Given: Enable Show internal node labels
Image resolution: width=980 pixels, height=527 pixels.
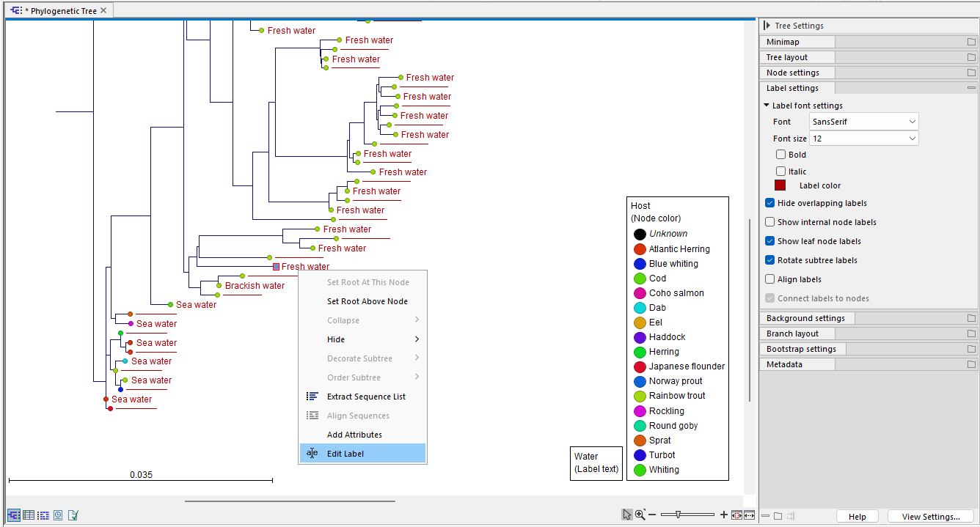Looking at the screenshot, I should [770, 222].
